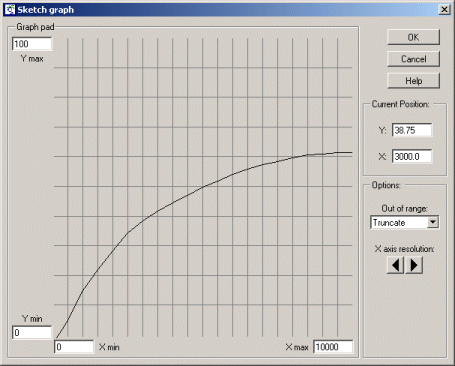Click the 'Current Position:' group label
455x366 pixels.
[401, 104]
